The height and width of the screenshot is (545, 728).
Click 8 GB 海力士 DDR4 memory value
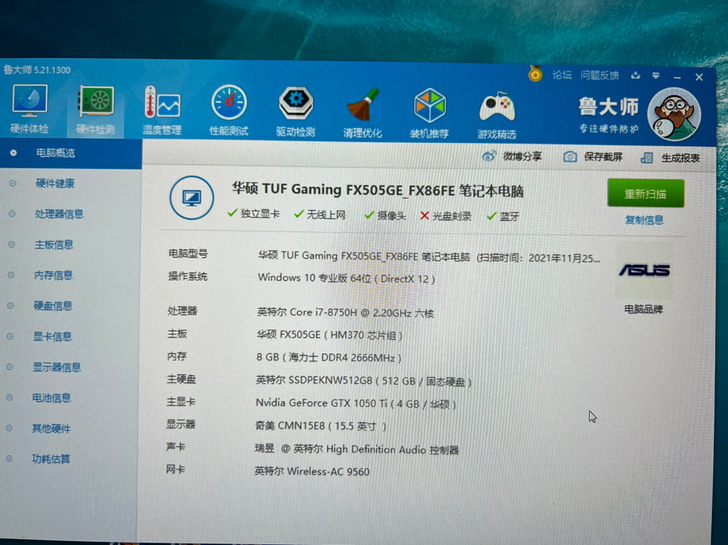coord(329,357)
